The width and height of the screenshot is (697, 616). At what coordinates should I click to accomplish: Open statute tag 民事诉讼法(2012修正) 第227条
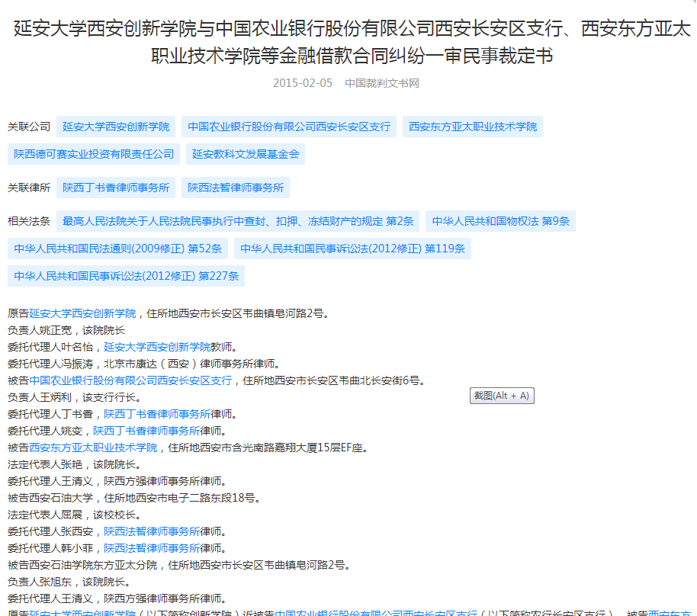point(127,277)
